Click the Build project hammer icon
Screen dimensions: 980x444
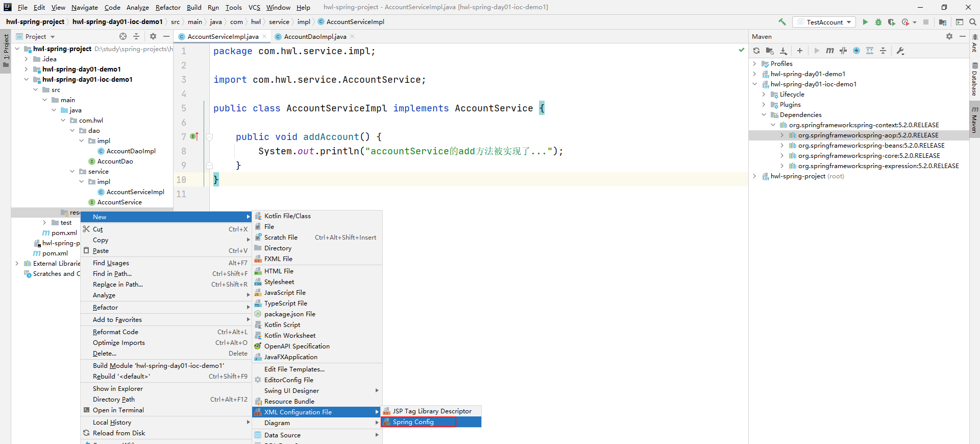coord(781,22)
